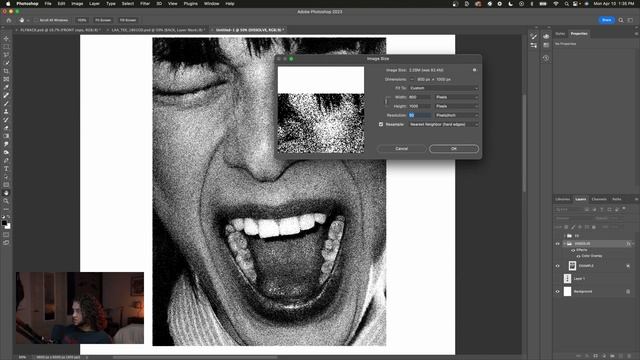This screenshot has width=640, height=360.
Task: Click the Share button
Action: (x=607, y=20)
